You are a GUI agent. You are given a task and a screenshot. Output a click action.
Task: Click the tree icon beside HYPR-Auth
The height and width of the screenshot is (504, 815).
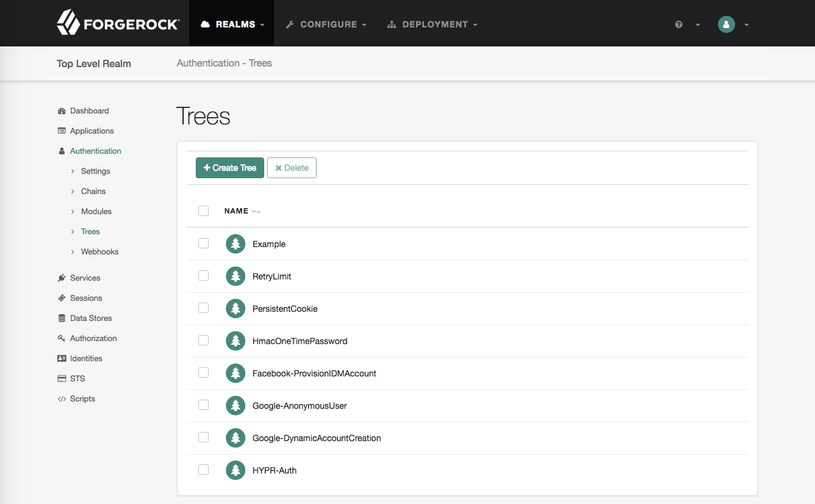235,470
